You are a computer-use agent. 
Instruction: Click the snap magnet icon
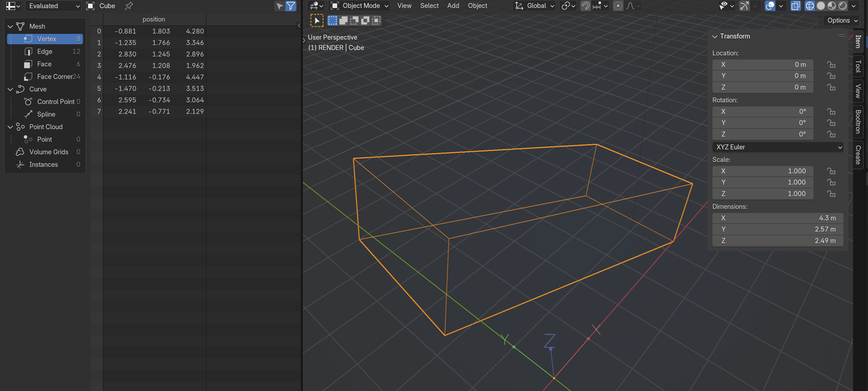(x=585, y=5)
